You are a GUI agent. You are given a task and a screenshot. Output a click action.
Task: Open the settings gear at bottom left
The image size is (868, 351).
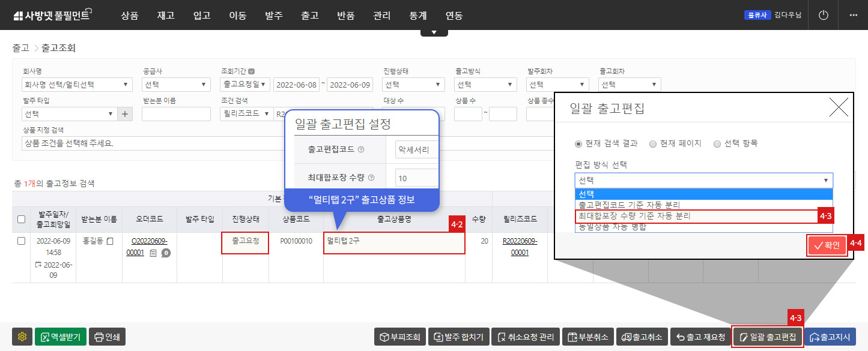tap(22, 336)
